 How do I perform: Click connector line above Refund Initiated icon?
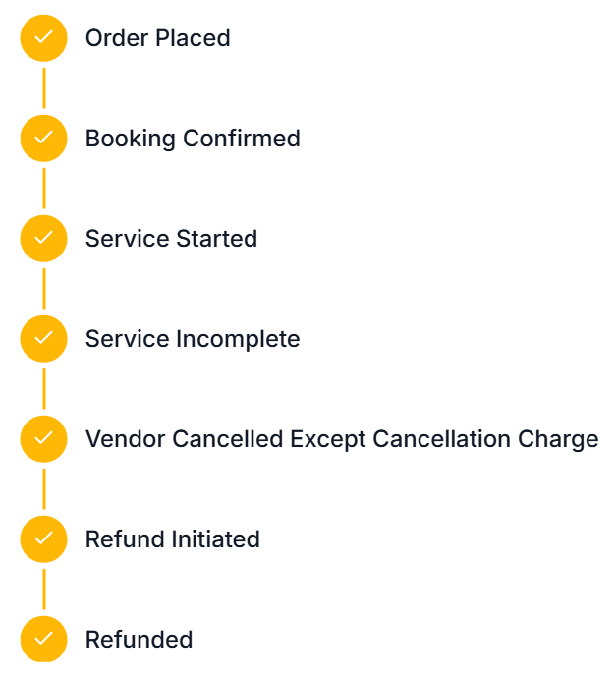[43, 489]
